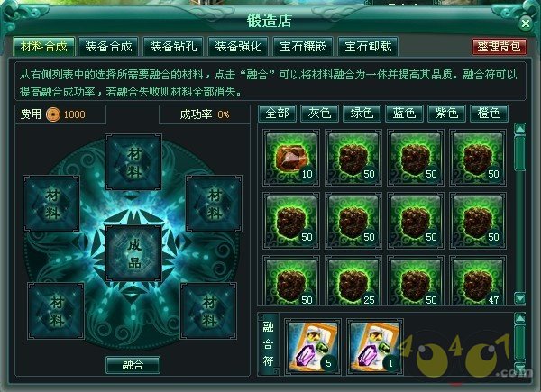Select the red gem with count 10
The image size is (541, 392).
tap(291, 158)
